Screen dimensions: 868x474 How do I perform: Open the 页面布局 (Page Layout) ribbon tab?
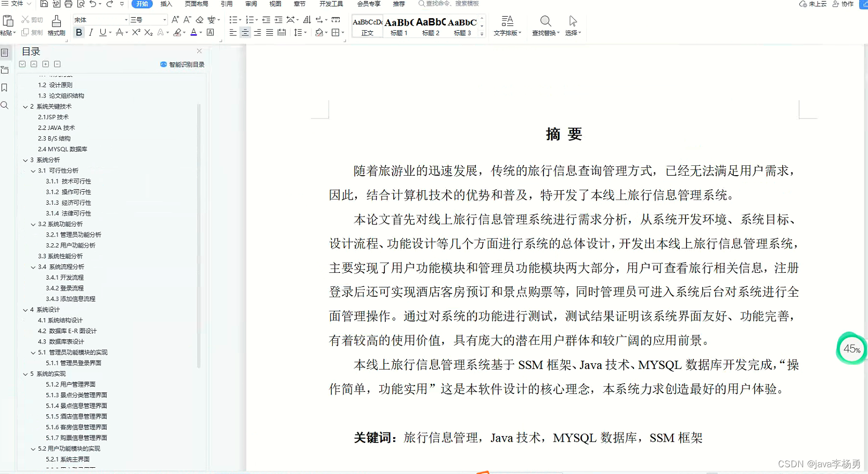(196, 4)
